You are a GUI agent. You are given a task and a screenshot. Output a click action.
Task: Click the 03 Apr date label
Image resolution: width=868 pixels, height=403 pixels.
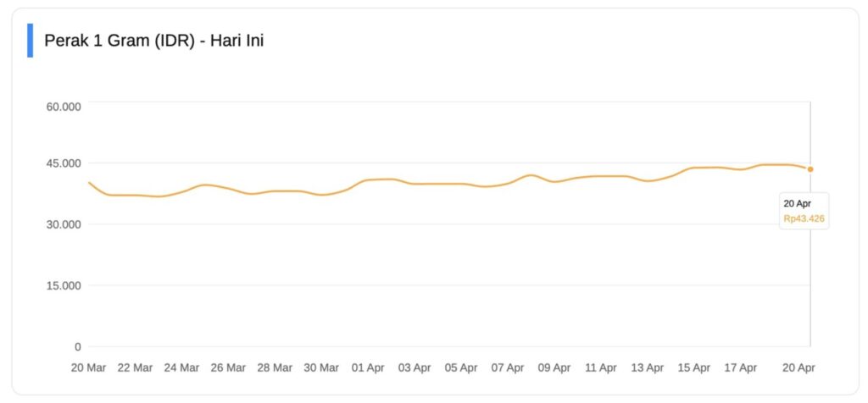tap(415, 367)
